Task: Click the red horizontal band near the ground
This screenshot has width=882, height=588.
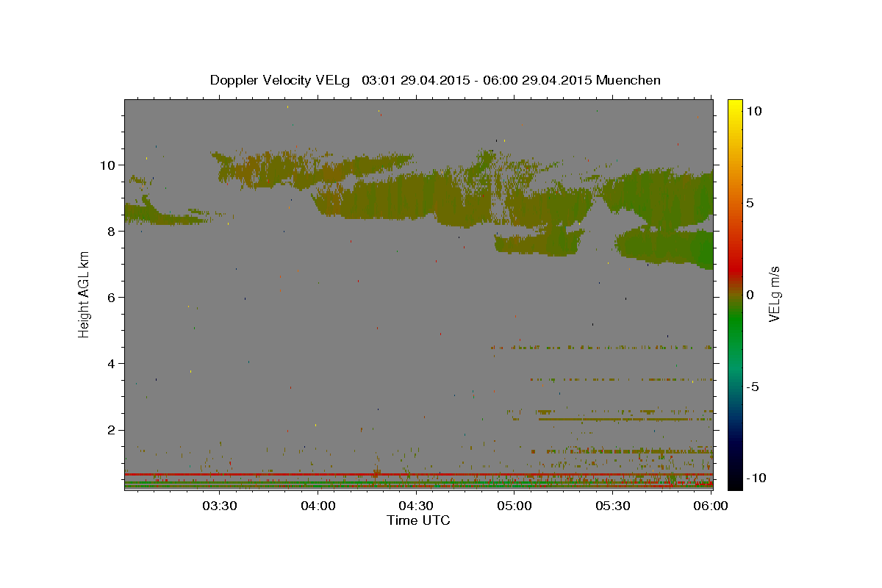Action: [x=418, y=474]
